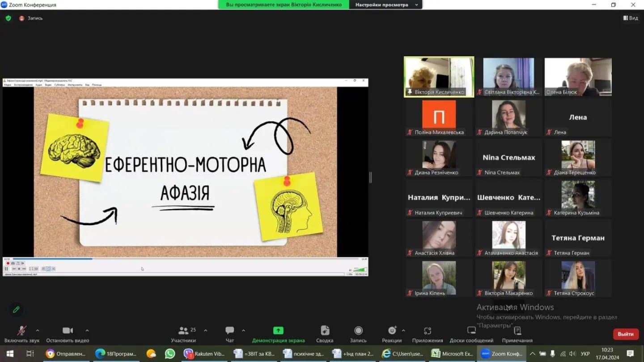Select Поліна Михалевська participant tile
The height and width of the screenshot is (362, 644).
point(439,117)
